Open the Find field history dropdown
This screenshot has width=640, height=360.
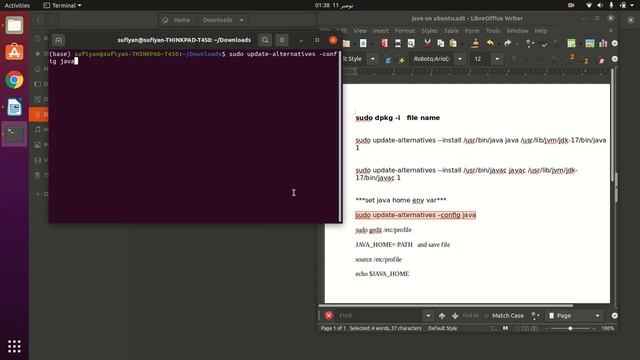(428, 316)
